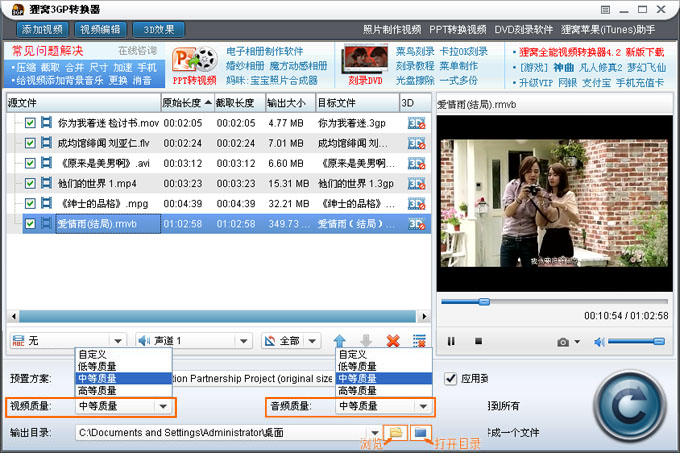Start conversion with round blue button
Screen dimensions: 680x453
629,406
